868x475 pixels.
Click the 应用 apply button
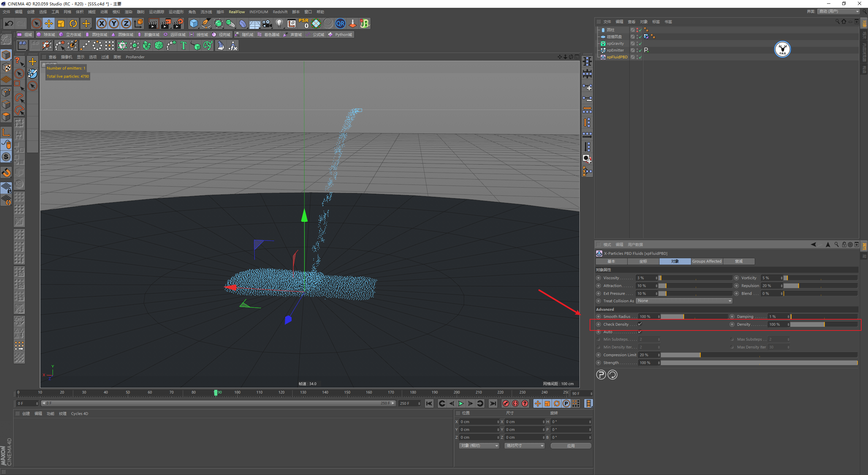point(571,446)
